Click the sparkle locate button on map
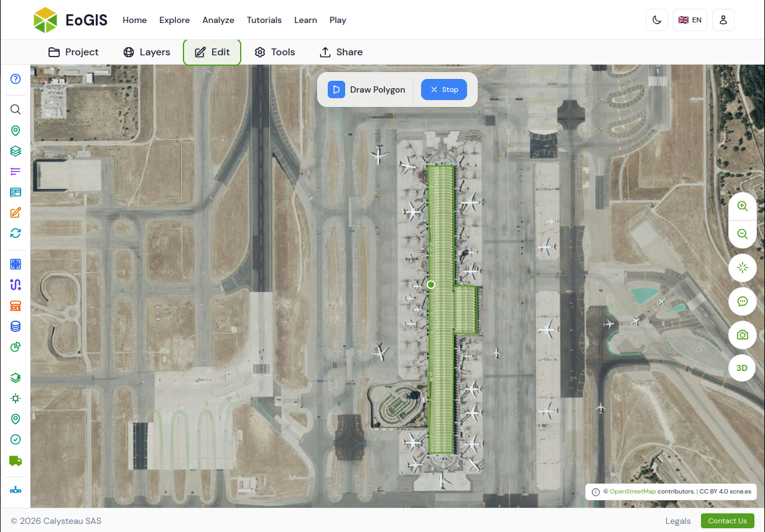The width and height of the screenshot is (765, 532). 742,268
